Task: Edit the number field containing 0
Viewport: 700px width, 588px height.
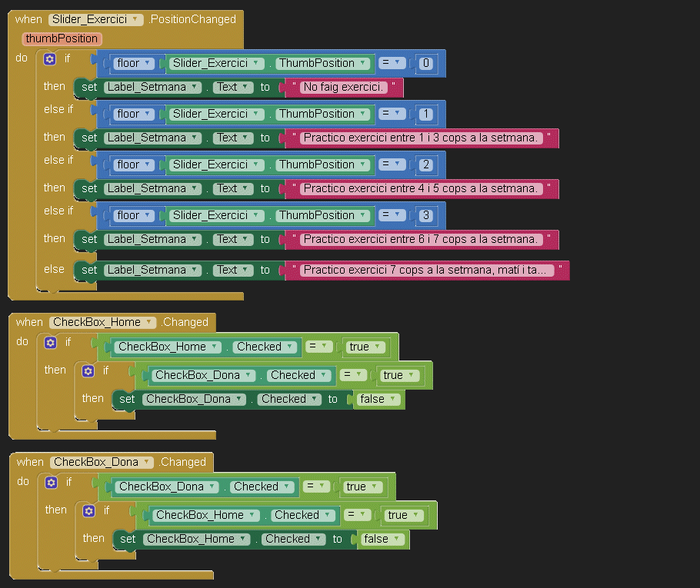Action: [426, 64]
